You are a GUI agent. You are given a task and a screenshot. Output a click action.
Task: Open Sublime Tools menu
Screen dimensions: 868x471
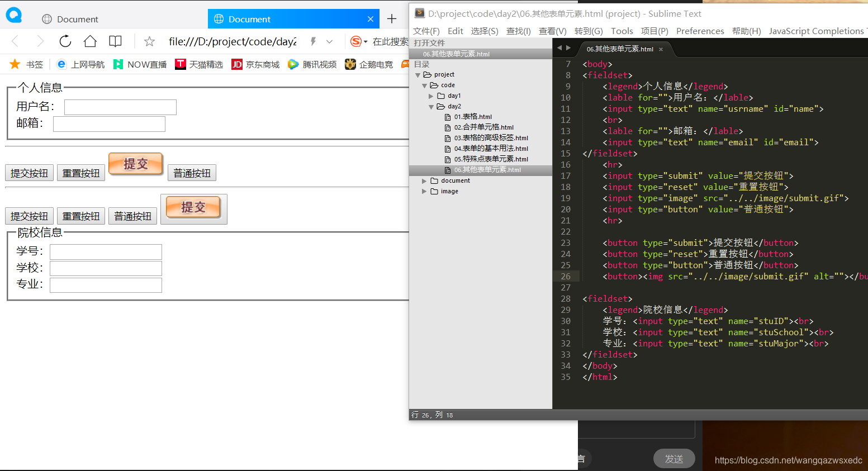622,31
